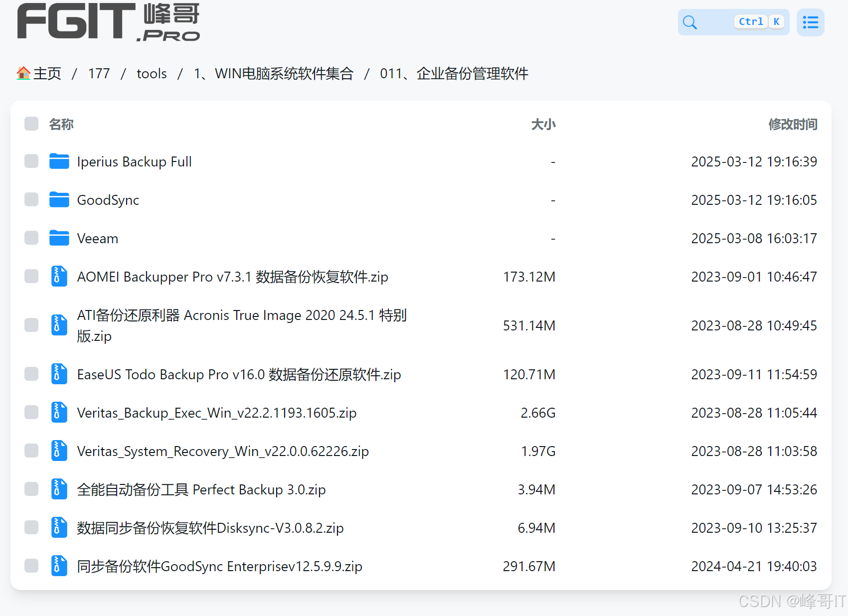The width and height of the screenshot is (848, 616).
Task: Check the Veritas_System_Recovery row checkbox
Action: click(x=31, y=451)
